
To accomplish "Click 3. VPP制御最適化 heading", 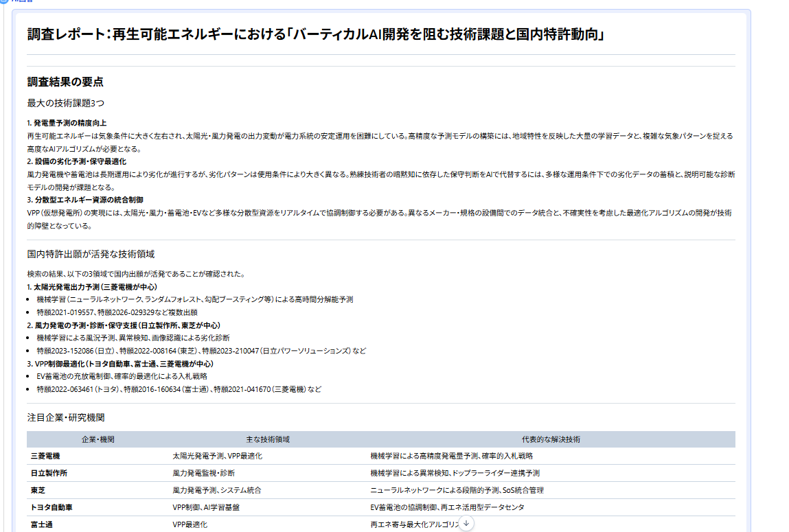I will 120,364.
